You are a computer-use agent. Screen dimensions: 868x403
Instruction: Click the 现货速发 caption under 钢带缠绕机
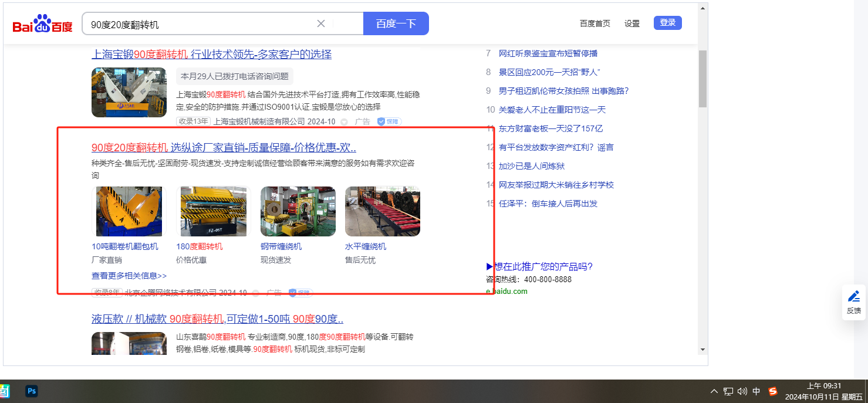276,260
